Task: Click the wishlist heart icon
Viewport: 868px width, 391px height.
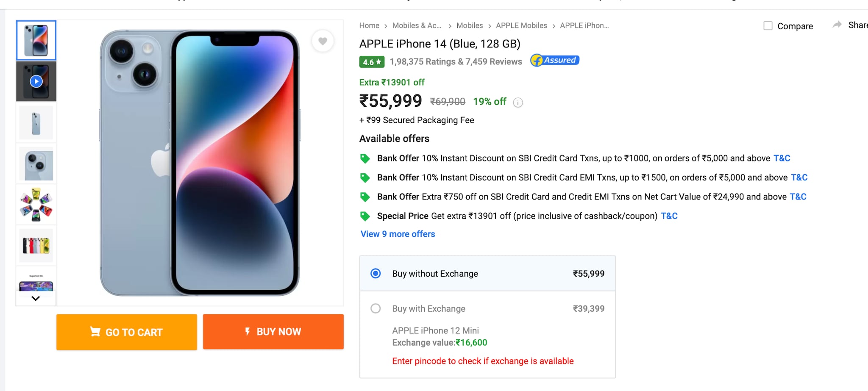Action: click(x=323, y=41)
